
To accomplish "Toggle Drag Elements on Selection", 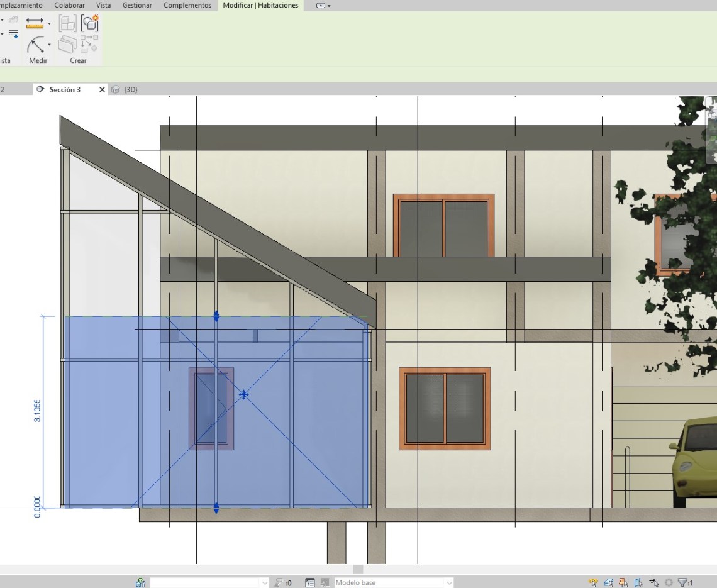I will click(x=654, y=583).
